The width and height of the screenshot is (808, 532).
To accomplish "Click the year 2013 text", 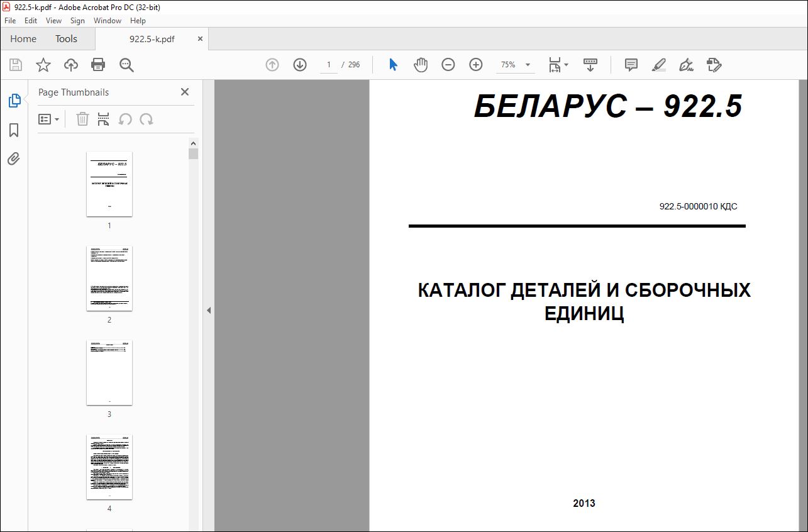I will (x=584, y=503).
